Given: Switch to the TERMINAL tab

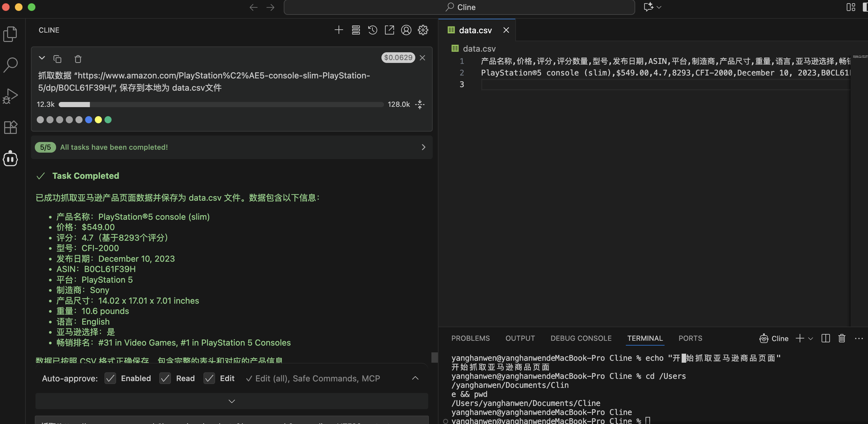Looking at the screenshot, I should (x=645, y=338).
